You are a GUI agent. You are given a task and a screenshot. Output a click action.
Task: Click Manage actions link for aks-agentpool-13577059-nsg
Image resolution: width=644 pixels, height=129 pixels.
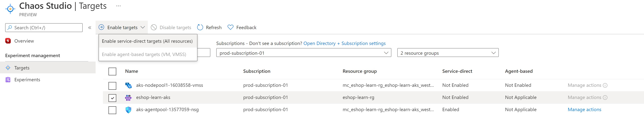pyautogui.click(x=584, y=109)
